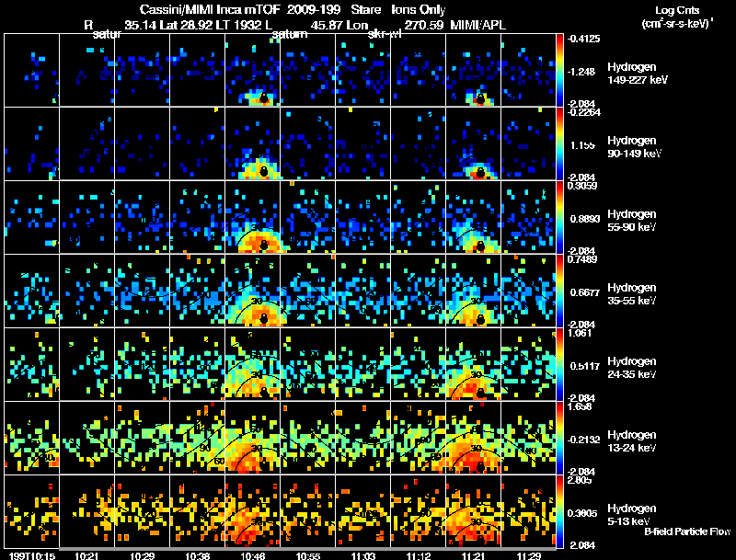
Task: Click the 'MIMI/APL' text in header
Action: [x=477, y=25]
